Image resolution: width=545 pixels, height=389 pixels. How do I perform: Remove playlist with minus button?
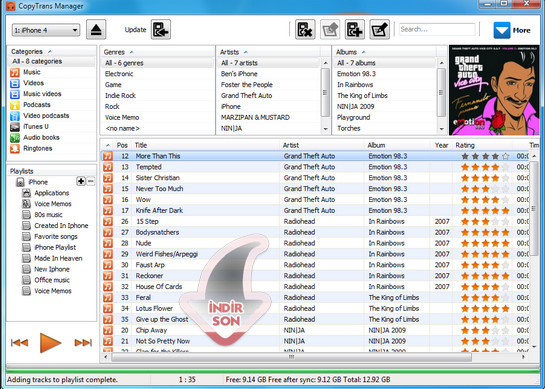tap(90, 181)
